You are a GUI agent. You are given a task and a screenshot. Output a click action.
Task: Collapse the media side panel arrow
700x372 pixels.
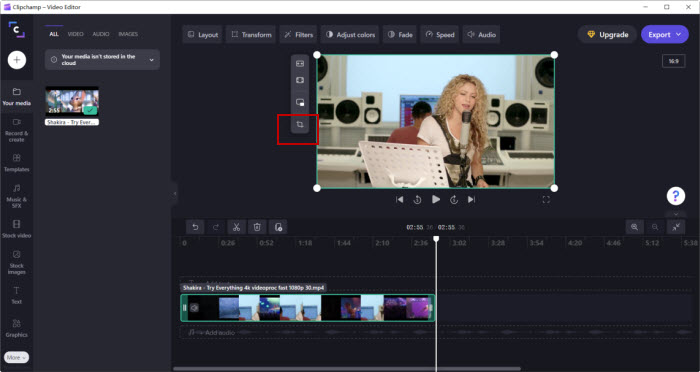pyautogui.click(x=175, y=193)
